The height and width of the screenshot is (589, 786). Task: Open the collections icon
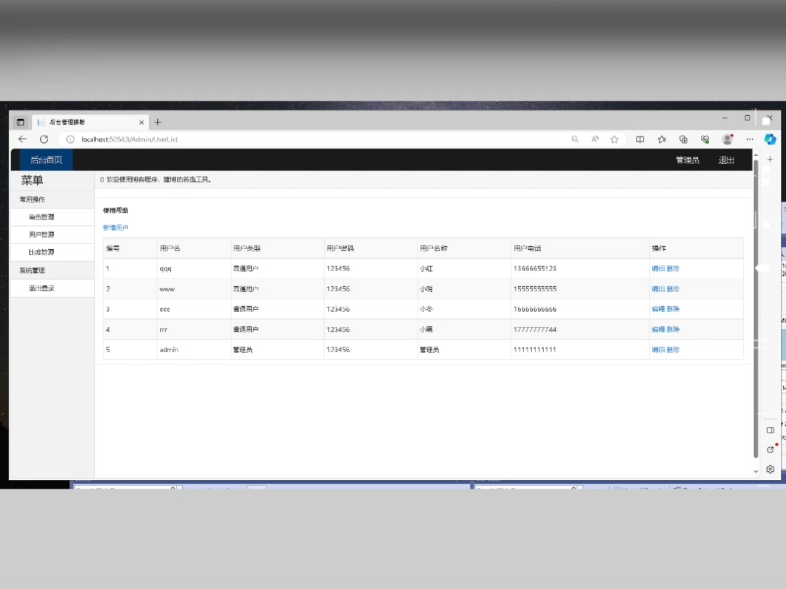click(683, 139)
